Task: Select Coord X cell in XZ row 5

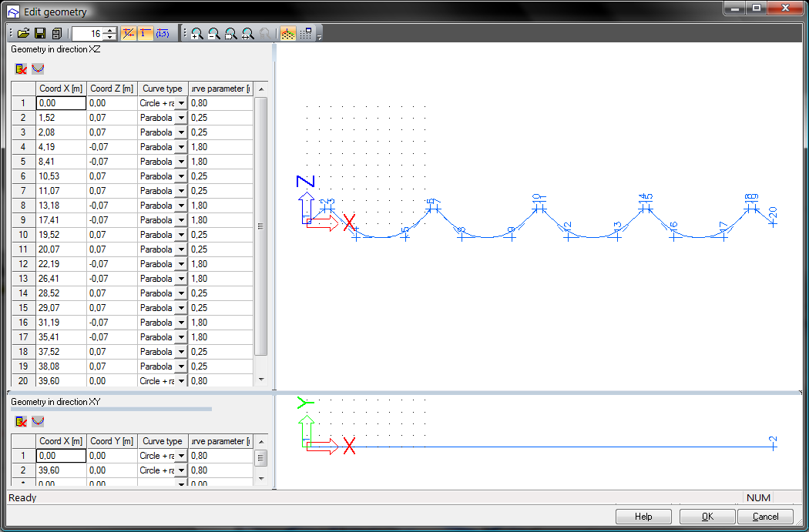Action: coord(61,162)
